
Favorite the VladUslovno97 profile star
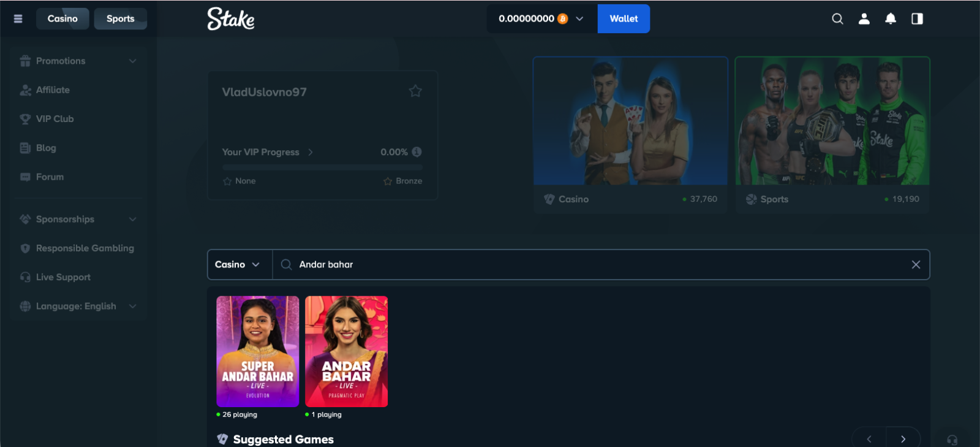[415, 91]
